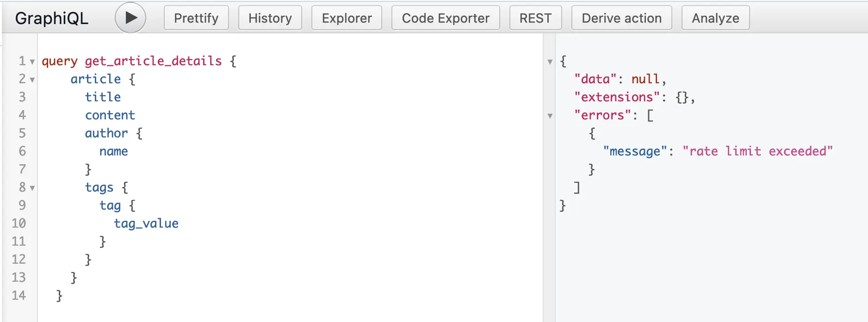Image resolution: width=868 pixels, height=322 pixels.
Task: Click the 'query' keyword on line 1
Action: click(x=60, y=61)
